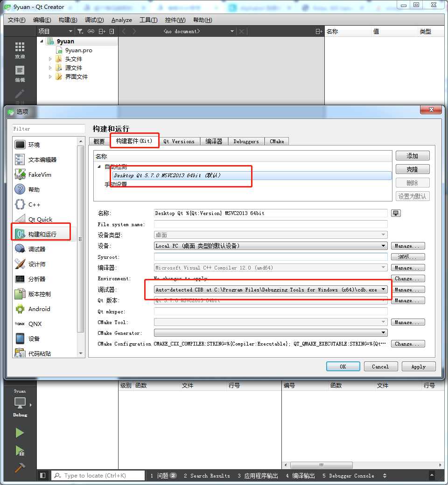This screenshot has width=448, height=485.
Task: Open the Debug kit selector monitor icon
Action: tap(20, 403)
